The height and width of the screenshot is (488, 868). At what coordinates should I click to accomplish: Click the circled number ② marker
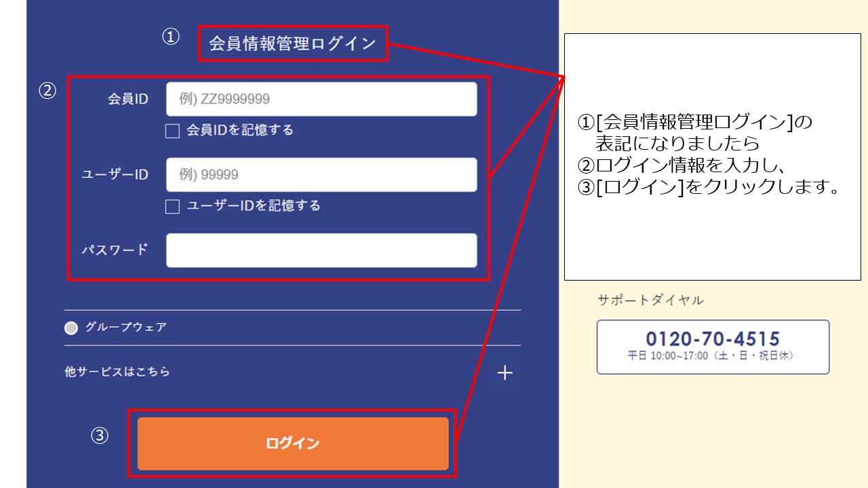click(47, 91)
